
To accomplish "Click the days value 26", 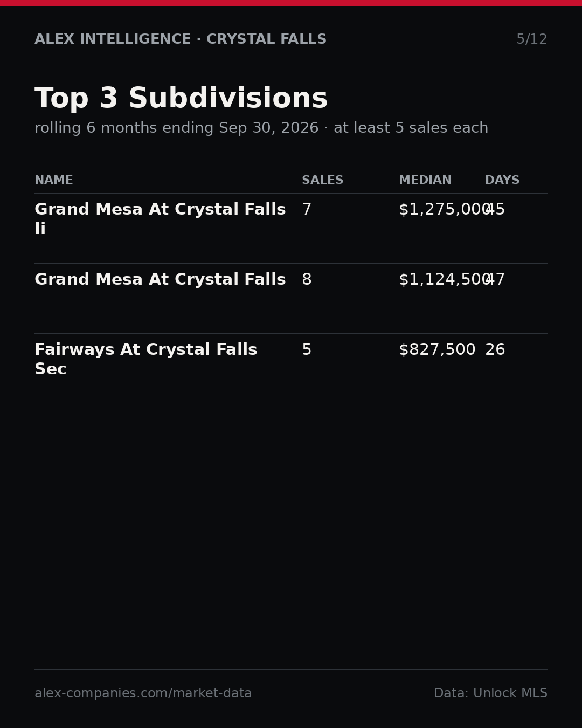I will point(495,350).
